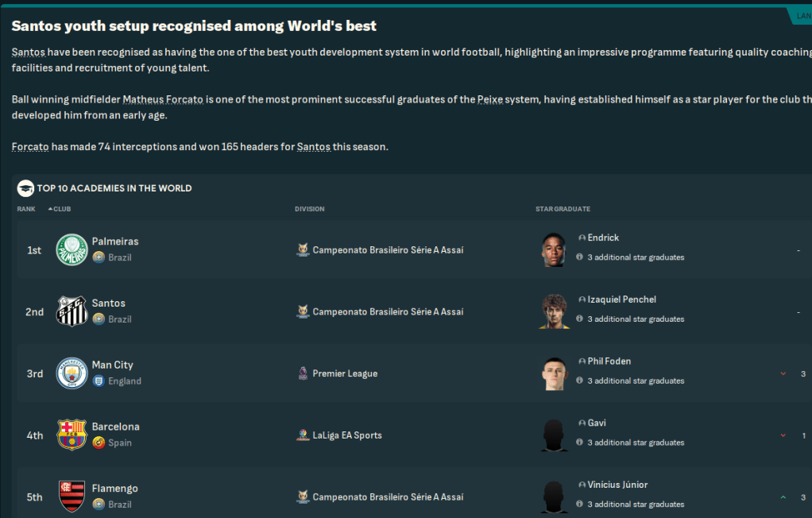This screenshot has width=812, height=518.
Task: Open Endrick's face thumbnail
Action: pos(555,249)
